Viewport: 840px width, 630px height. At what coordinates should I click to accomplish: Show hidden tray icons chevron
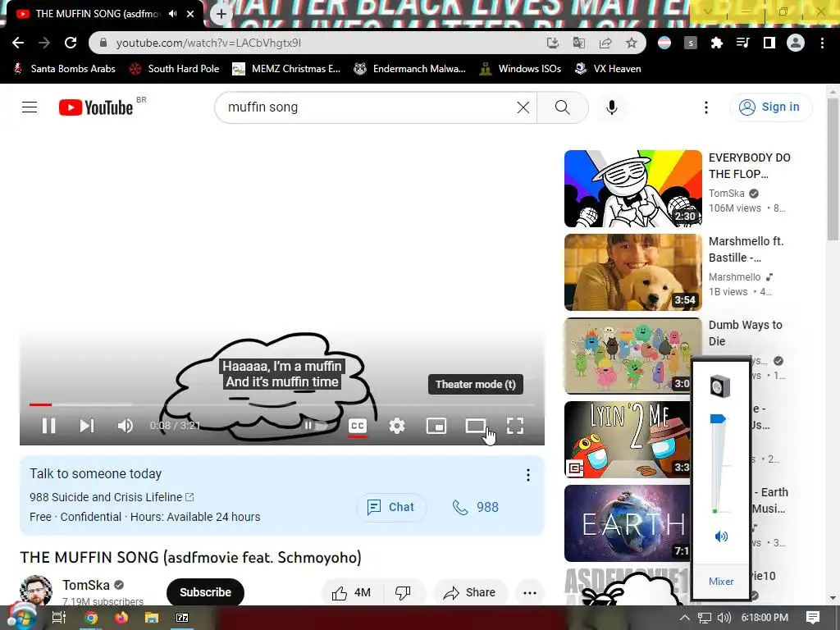[685, 618]
